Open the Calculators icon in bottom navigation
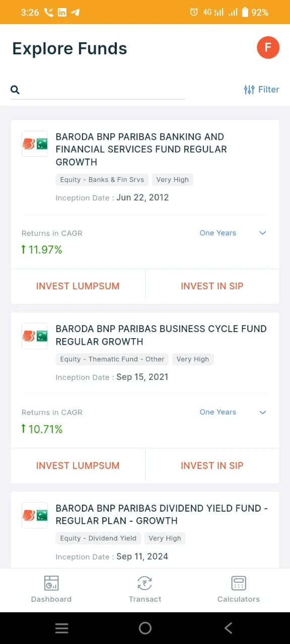 coord(238,583)
